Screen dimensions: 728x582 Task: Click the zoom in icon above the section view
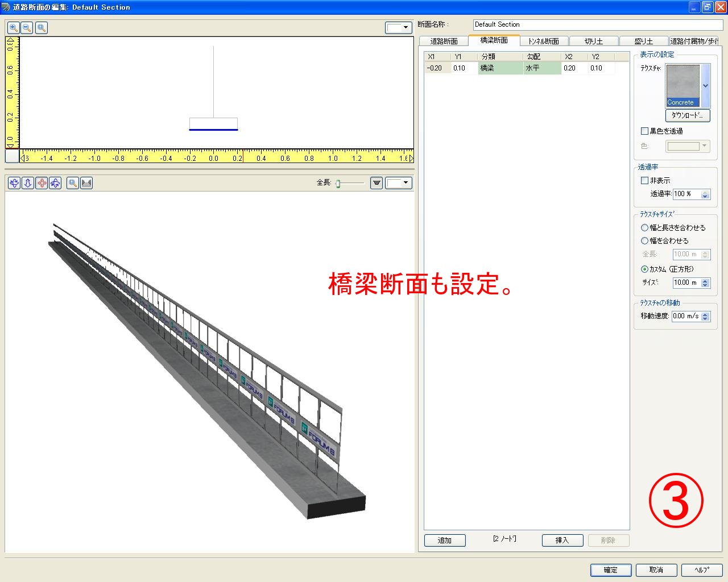13,27
